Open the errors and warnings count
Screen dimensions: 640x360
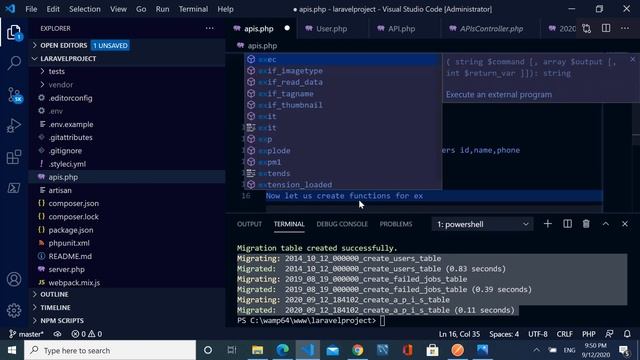coord(87,334)
